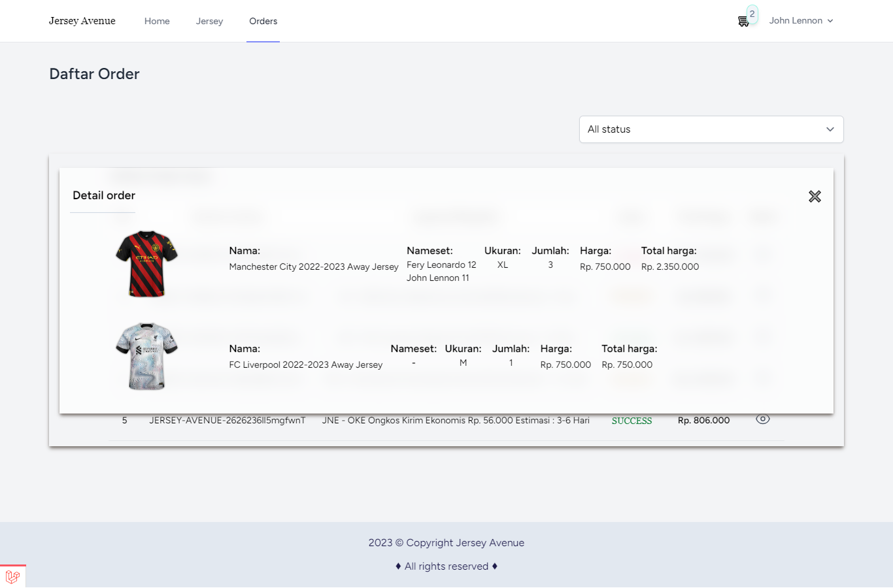The width and height of the screenshot is (893, 588).
Task: Click nameset 'Fery Leonardo 12'
Action: 441,265
